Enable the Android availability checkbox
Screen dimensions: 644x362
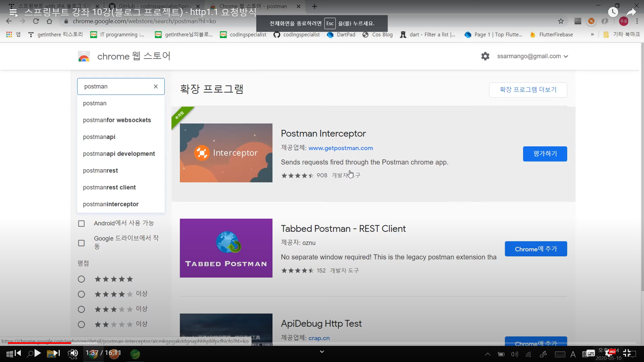pos(81,224)
